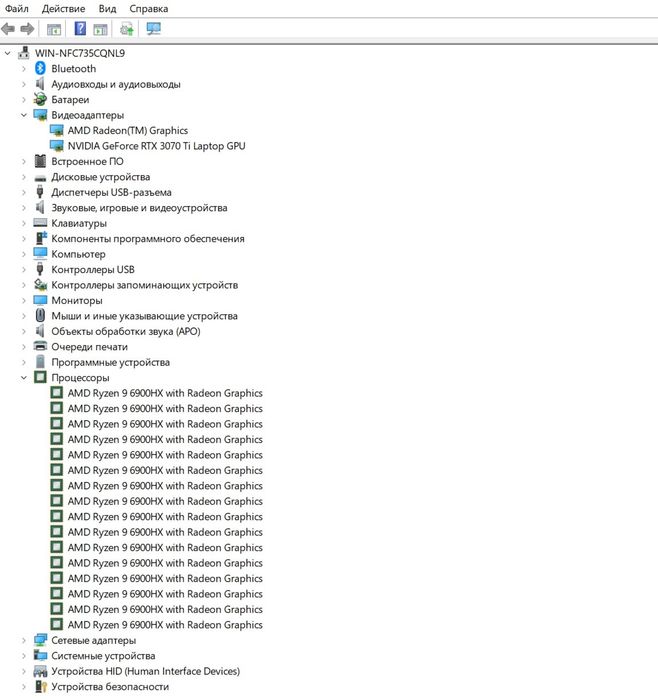Click the Клавиатуры keyboard icon
Image resolution: width=658 pixels, height=700 pixels.
pos(40,223)
